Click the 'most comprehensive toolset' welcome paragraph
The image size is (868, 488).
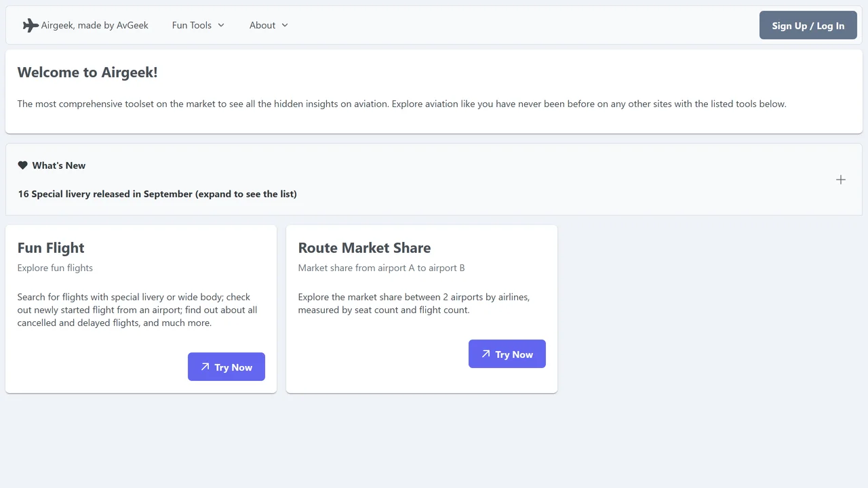coord(402,104)
